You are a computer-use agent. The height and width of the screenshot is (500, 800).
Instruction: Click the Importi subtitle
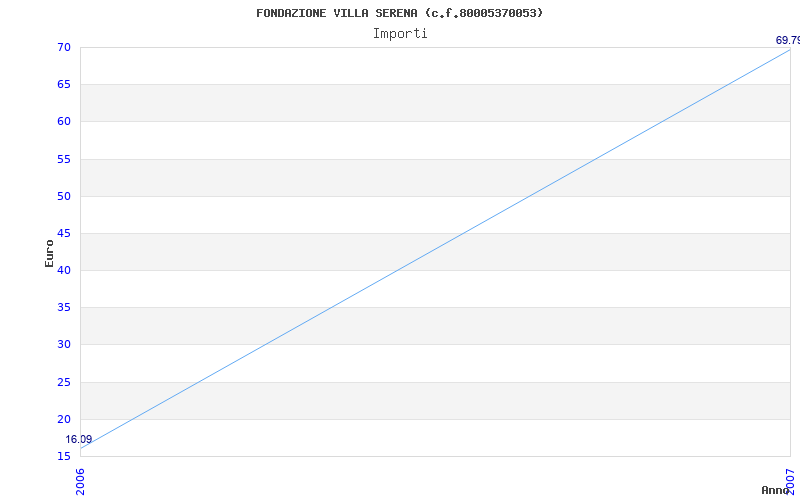pyautogui.click(x=400, y=34)
